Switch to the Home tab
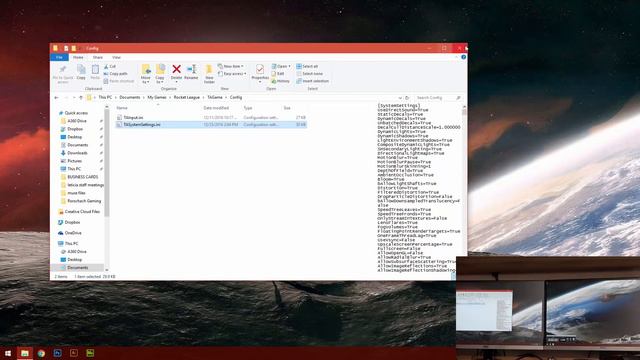This screenshot has height=360, width=640. pyautogui.click(x=78, y=57)
